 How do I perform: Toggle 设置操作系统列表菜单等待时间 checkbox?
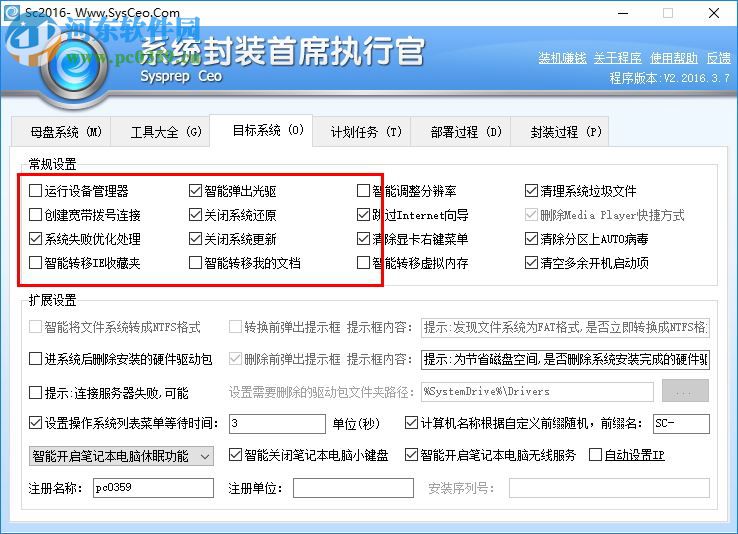coord(35,422)
